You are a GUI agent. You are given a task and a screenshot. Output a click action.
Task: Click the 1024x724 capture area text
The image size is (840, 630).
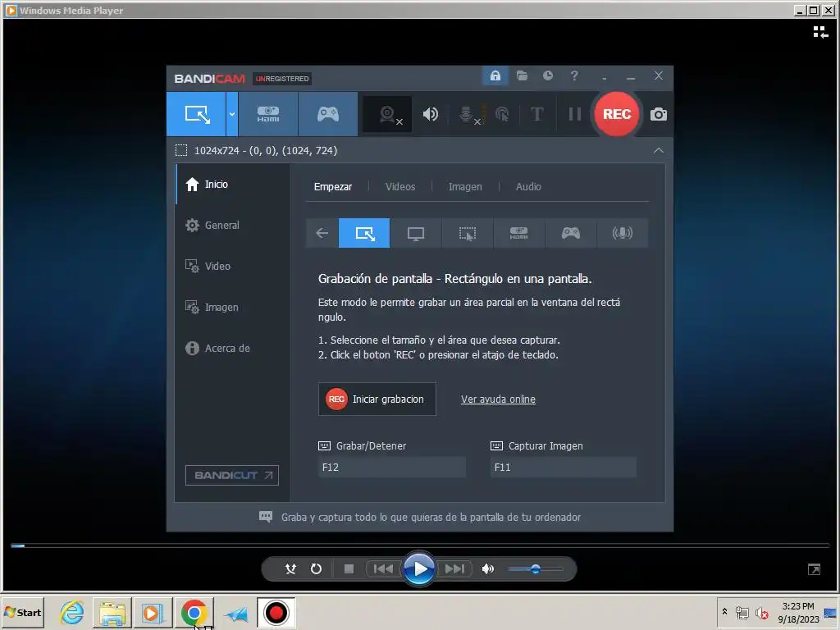coord(266,151)
